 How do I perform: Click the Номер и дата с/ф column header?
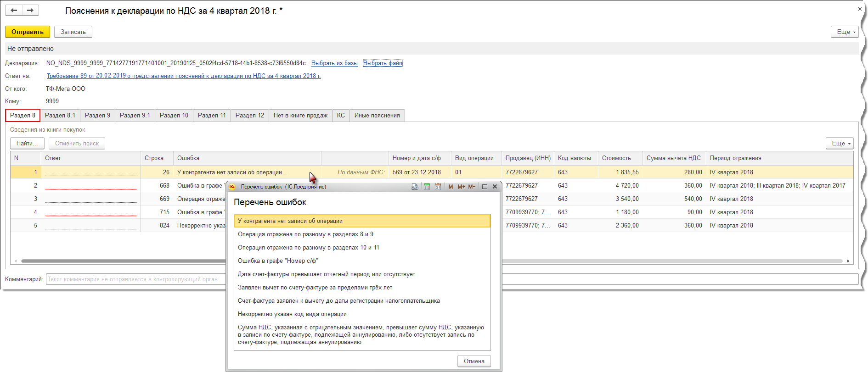point(420,158)
